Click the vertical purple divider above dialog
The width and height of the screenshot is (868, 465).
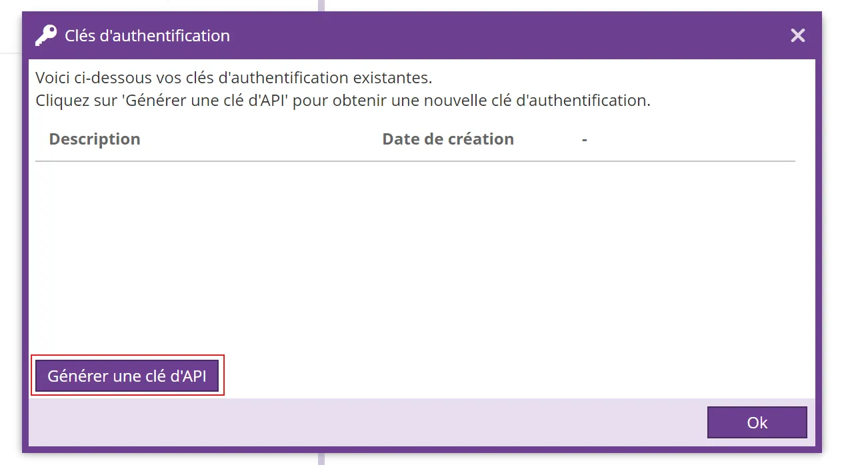321,5
